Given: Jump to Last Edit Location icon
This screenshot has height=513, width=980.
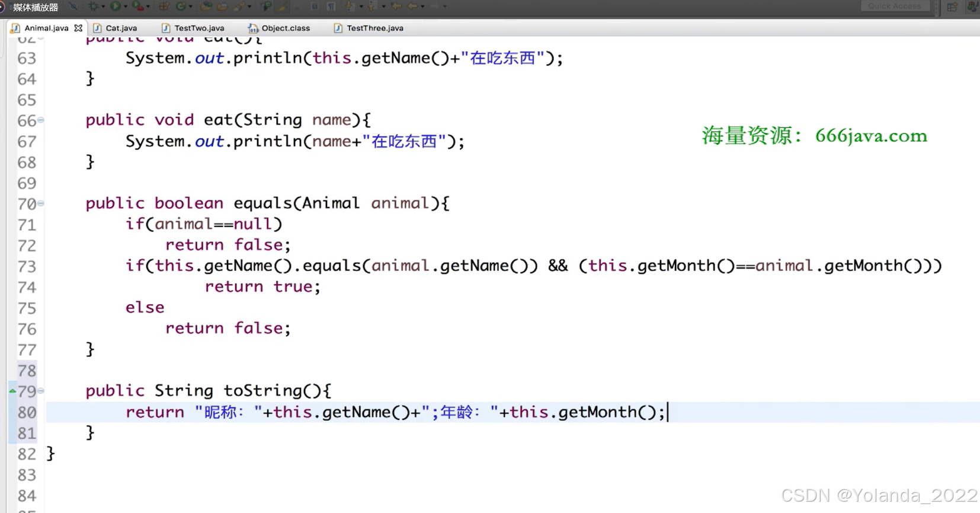Looking at the screenshot, I should click(x=396, y=6).
